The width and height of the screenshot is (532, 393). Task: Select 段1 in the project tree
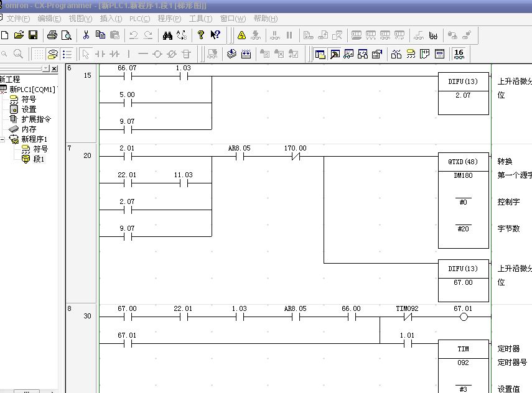39,159
